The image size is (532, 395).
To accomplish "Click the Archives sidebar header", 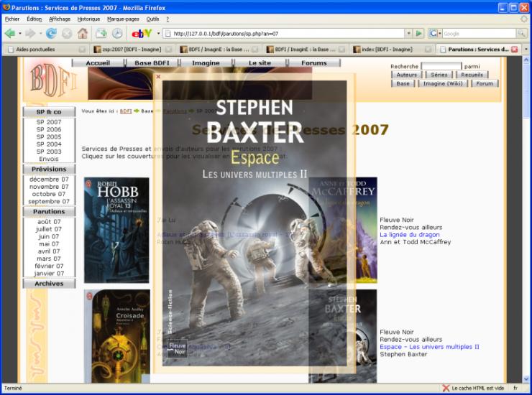I will 49,284.
